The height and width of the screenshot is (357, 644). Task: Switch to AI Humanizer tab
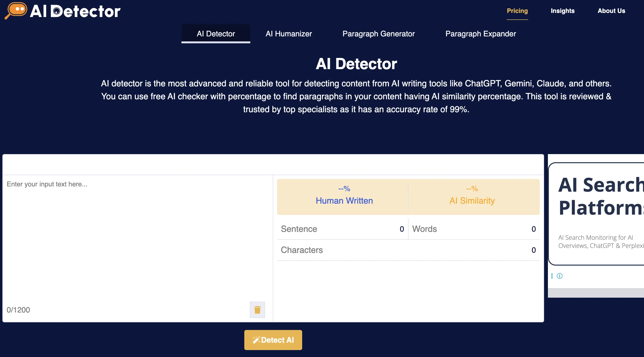click(x=289, y=33)
